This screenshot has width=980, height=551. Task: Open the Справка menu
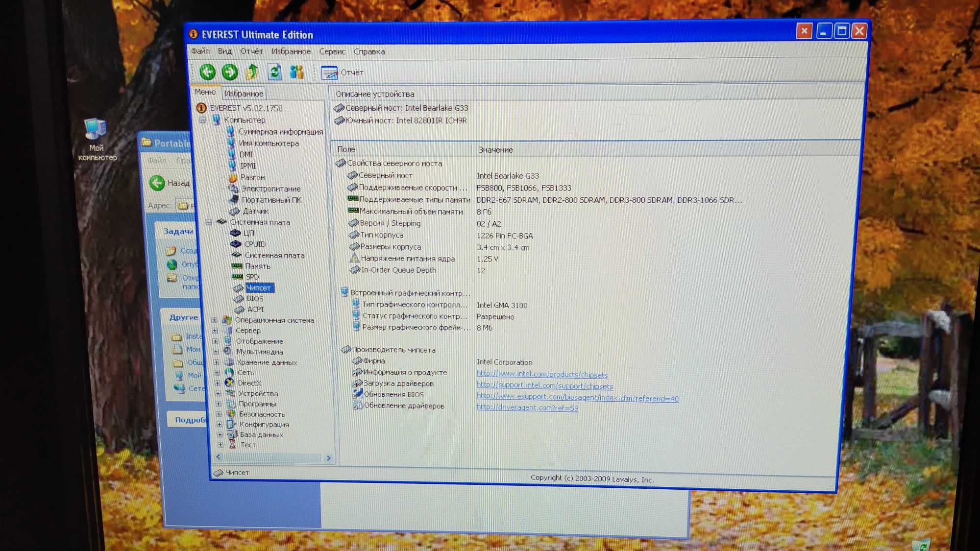point(369,51)
